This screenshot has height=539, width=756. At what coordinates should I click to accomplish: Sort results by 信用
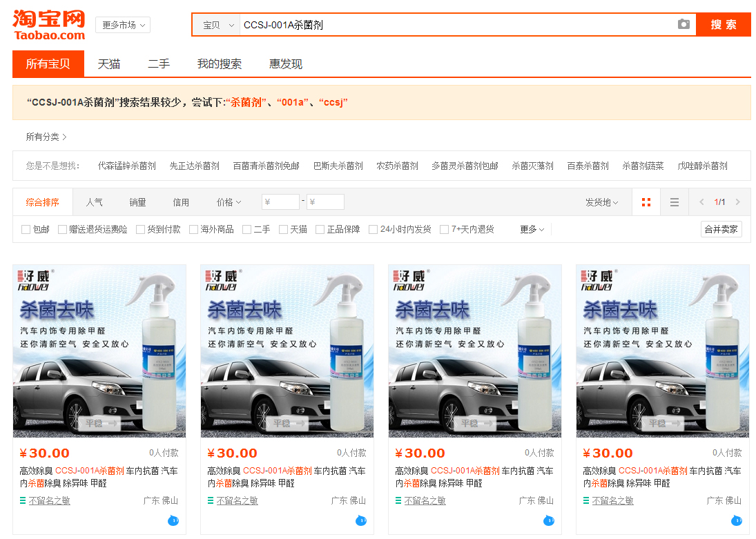[181, 202]
